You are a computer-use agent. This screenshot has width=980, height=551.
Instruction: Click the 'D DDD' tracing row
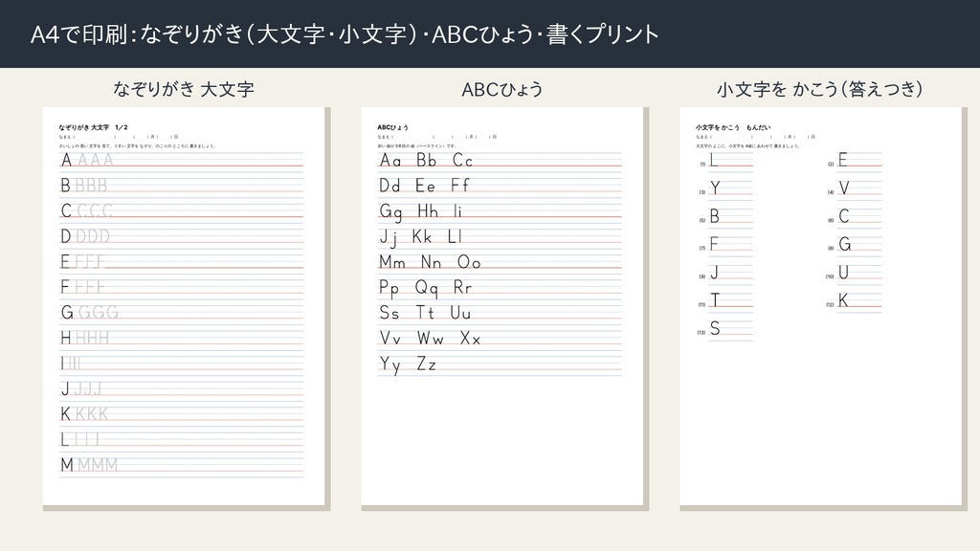[181, 237]
